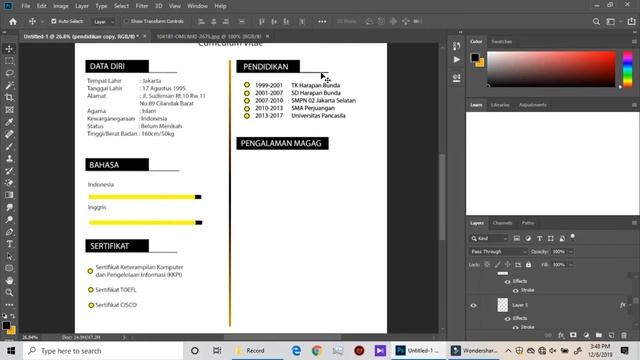The height and width of the screenshot is (360, 640).
Task: Open the History panel icon
Action: (457, 46)
